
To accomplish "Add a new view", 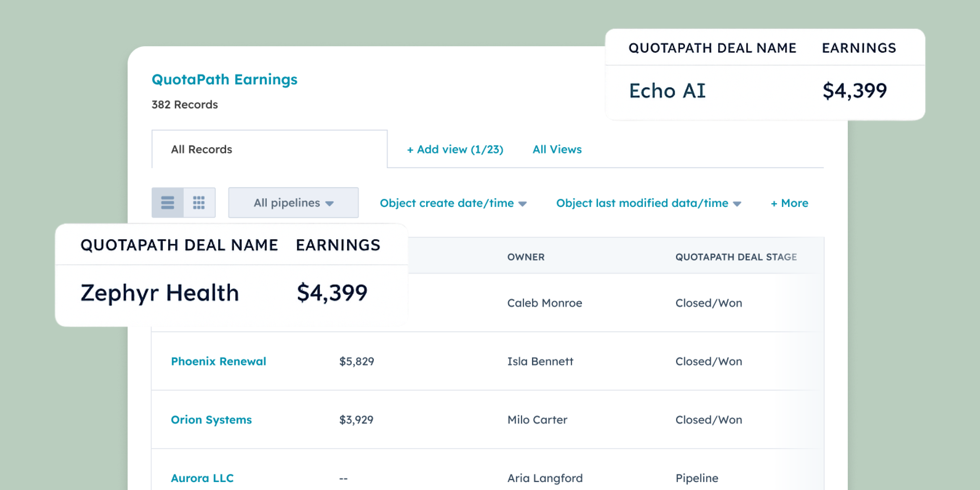I will click(x=455, y=149).
